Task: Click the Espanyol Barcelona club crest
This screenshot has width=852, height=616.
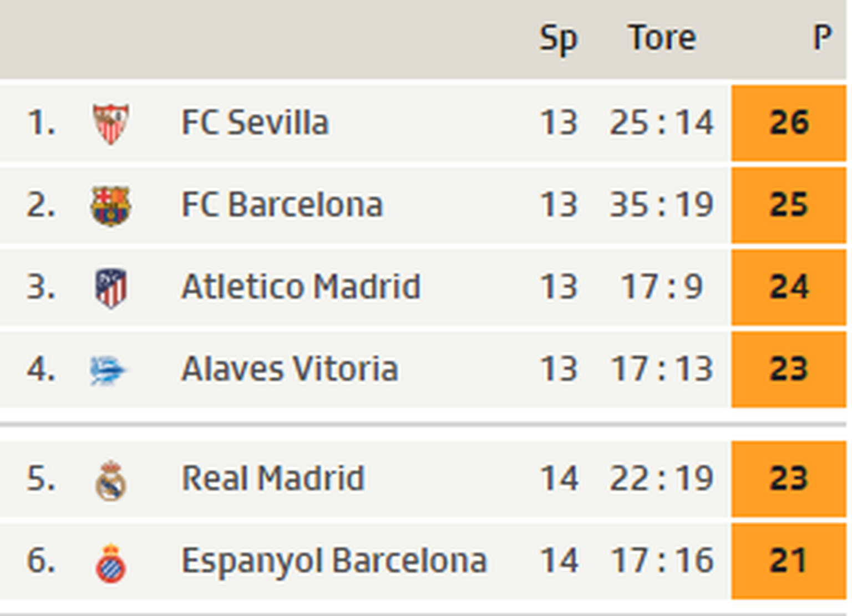Action: tap(111, 562)
